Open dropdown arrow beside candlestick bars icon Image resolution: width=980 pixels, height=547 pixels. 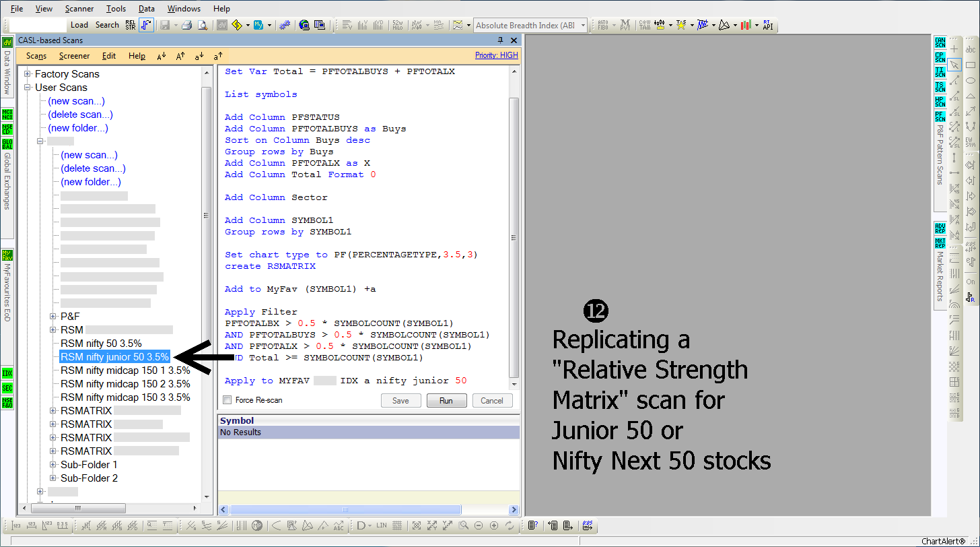(x=756, y=25)
